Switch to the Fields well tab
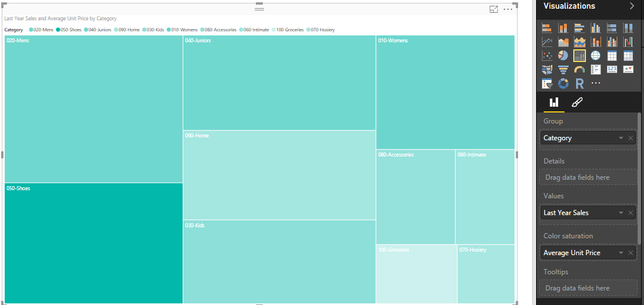The image size is (644, 305). [554, 102]
